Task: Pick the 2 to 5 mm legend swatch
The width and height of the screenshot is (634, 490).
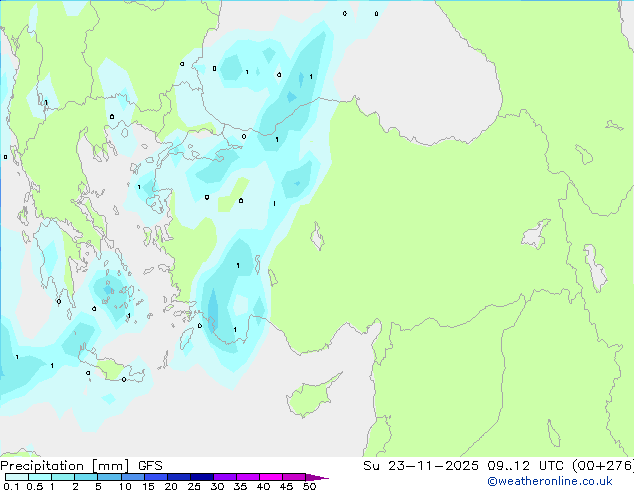Action: pos(86,477)
